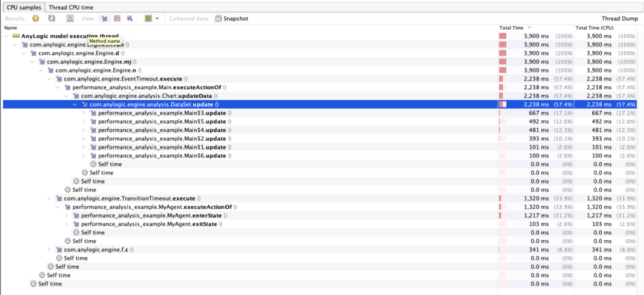
Task: Expand the Main$3.update node
Action: coord(83,113)
